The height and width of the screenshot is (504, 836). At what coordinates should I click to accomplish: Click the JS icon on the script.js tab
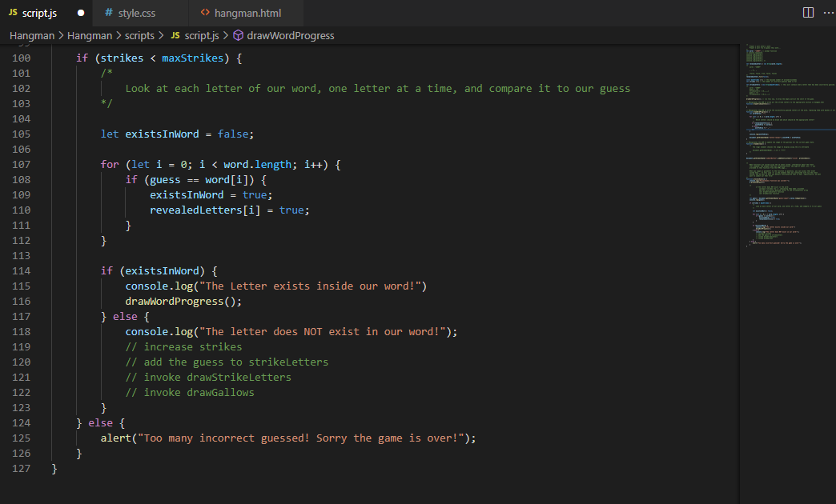point(12,12)
